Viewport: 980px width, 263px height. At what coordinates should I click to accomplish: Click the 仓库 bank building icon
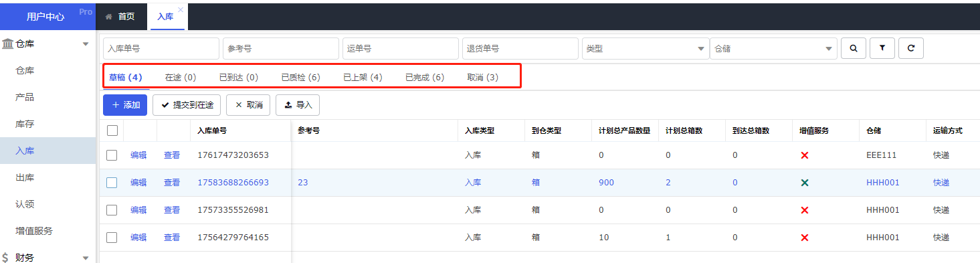click(x=7, y=43)
